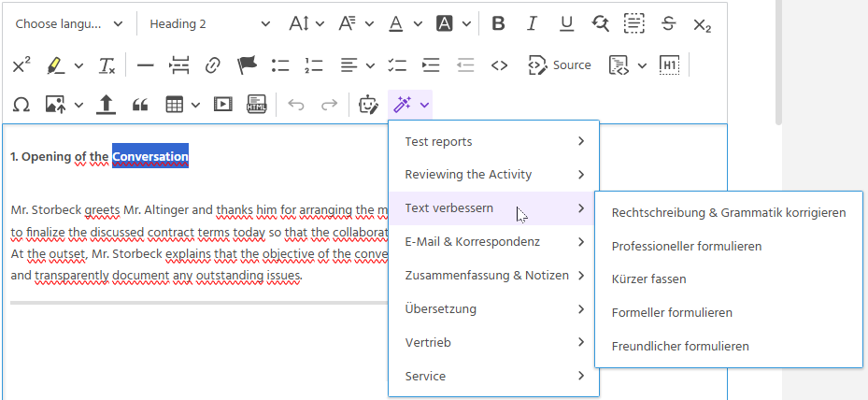
Task: Insert a page break
Action: [x=178, y=65]
